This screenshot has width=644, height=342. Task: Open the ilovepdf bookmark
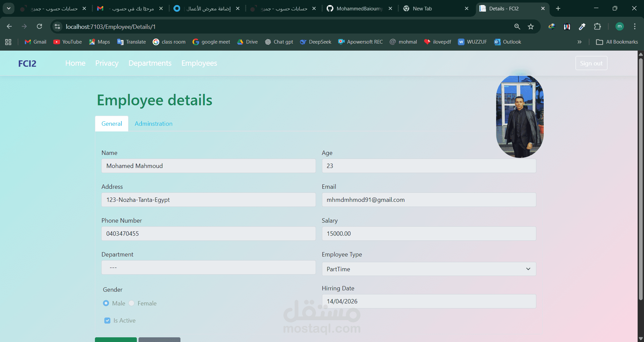pyautogui.click(x=438, y=42)
